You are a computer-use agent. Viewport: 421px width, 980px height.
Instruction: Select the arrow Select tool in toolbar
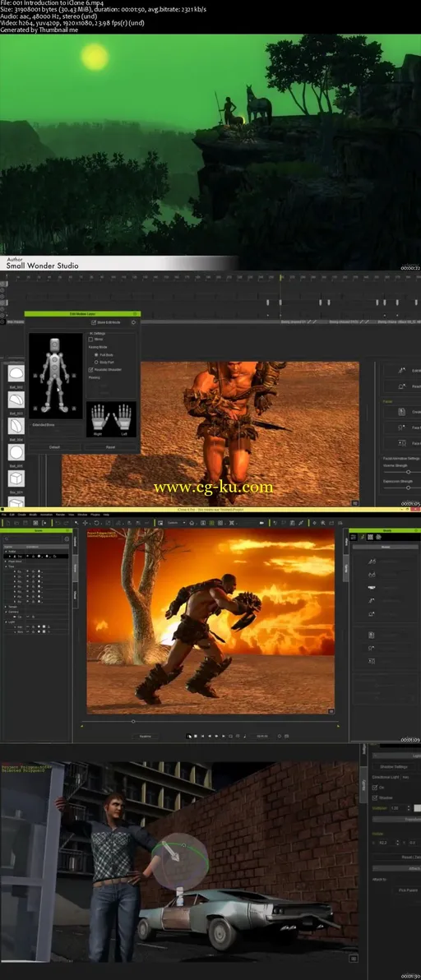pyautogui.click(x=76, y=523)
